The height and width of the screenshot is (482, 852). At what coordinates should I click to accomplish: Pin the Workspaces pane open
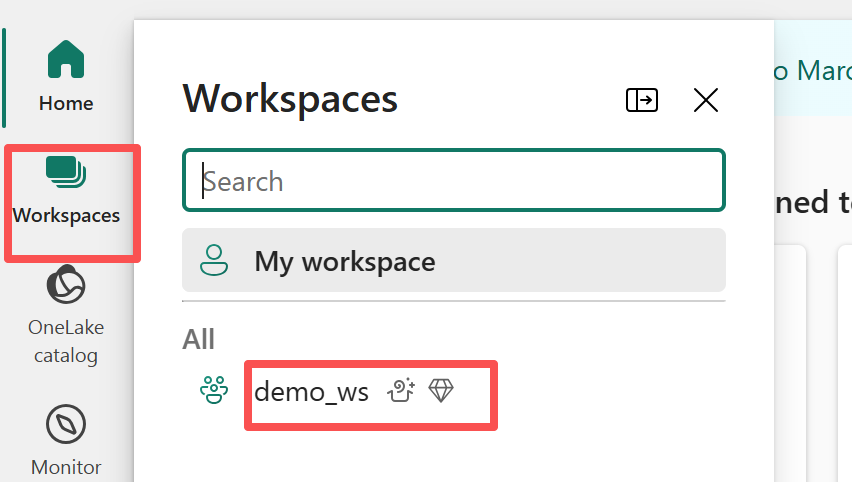642,100
